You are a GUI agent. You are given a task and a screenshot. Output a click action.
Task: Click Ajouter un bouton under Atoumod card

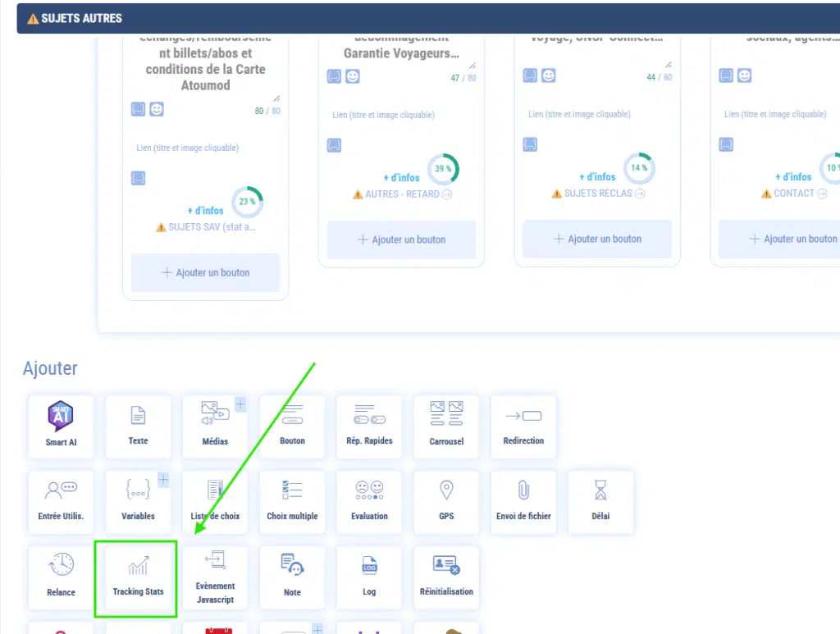tap(205, 272)
